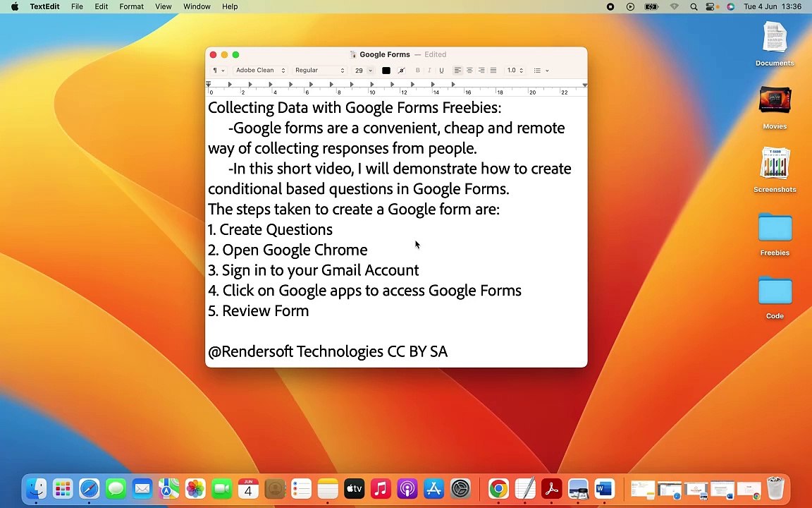
Task: Toggle bold formatting
Action: point(418,71)
